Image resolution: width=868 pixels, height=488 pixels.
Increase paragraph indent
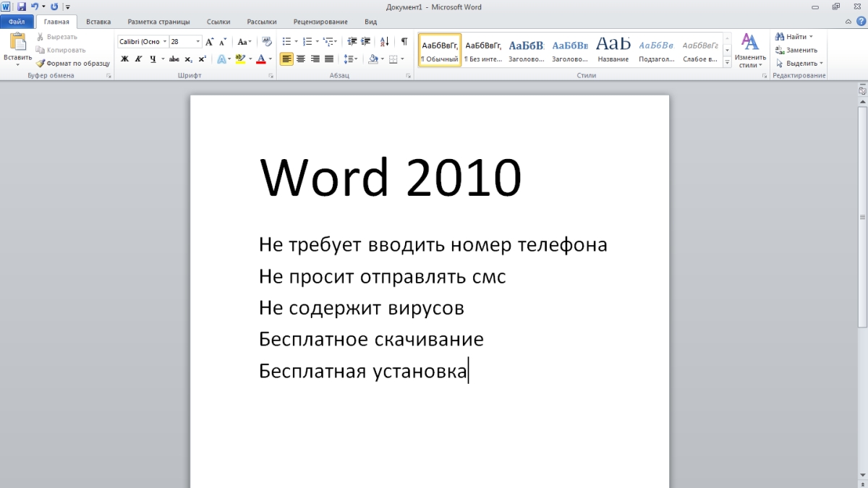click(366, 42)
